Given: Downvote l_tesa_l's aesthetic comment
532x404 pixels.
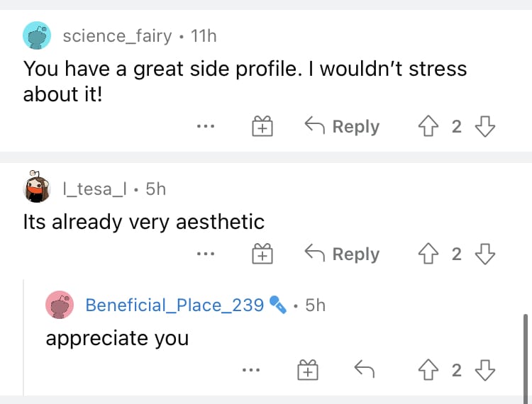Looking at the screenshot, I should click(x=484, y=254).
